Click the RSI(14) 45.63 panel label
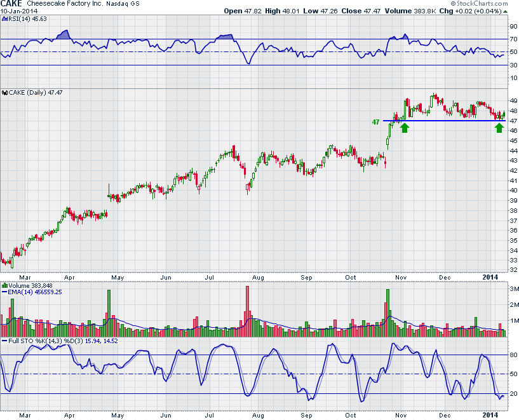 27,19
